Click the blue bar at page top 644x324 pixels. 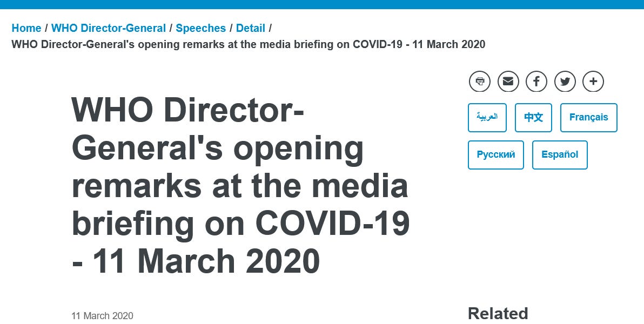[x=322, y=4]
